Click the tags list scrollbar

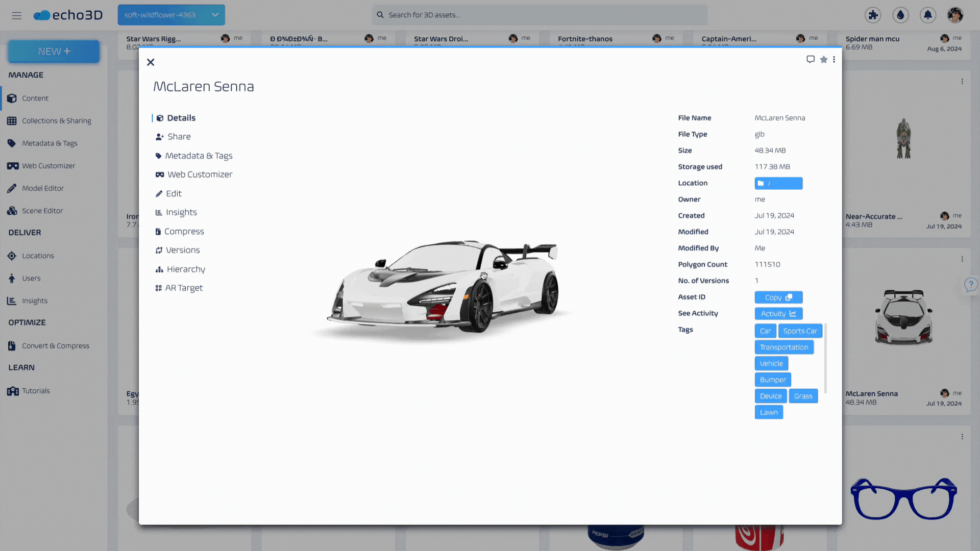(825, 358)
